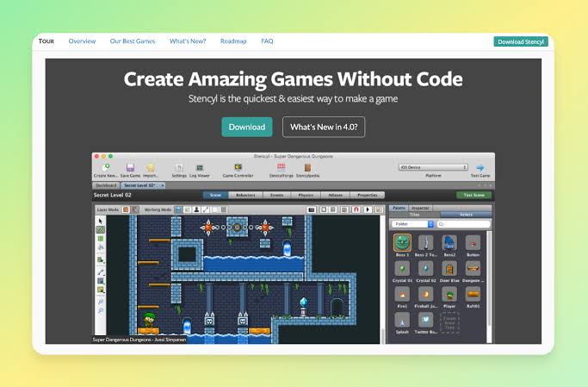Screen dimensions: 588x387
Task: Open the Folder dropdown in Palette
Action: [x=412, y=224]
